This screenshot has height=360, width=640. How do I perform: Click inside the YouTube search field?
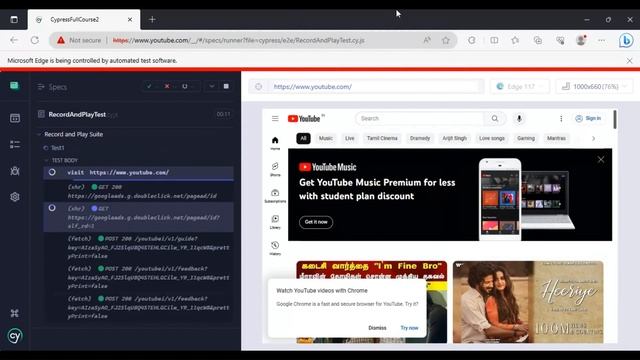tap(420, 118)
